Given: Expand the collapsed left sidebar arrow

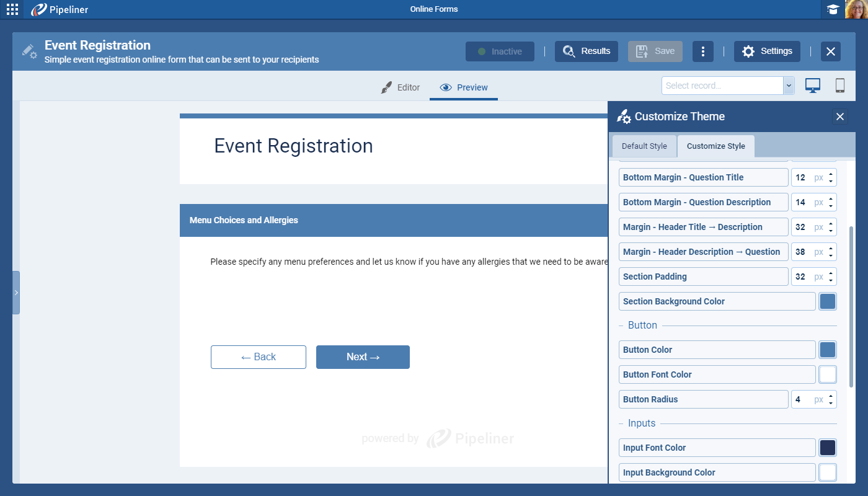Looking at the screenshot, I should click(16, 293).
